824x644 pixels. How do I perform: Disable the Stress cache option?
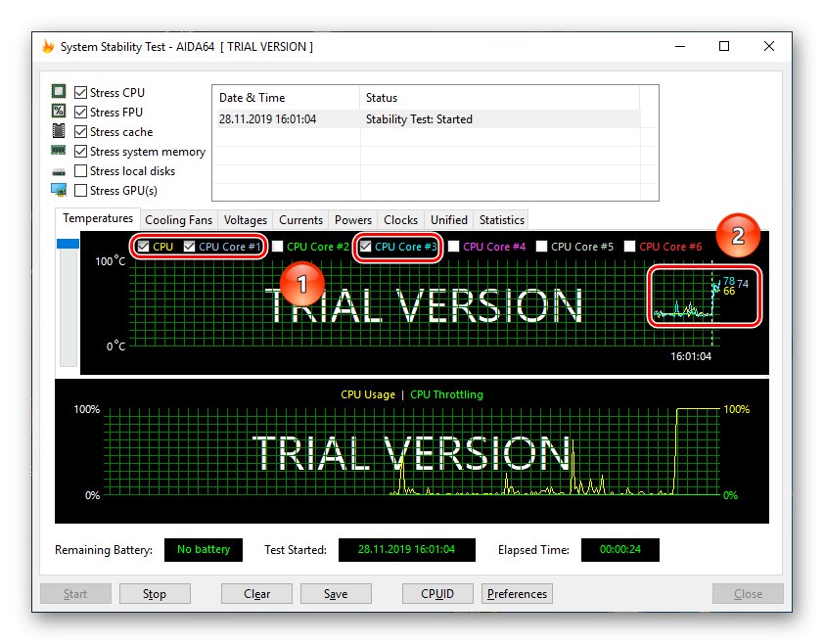[x=80, y=131]
